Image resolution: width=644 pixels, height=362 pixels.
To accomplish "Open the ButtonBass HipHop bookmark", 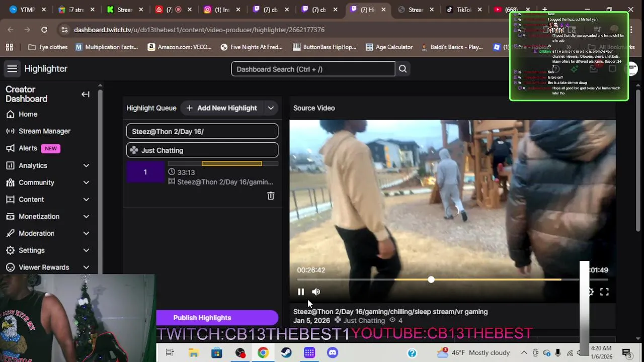I will (x=325, y=47).
